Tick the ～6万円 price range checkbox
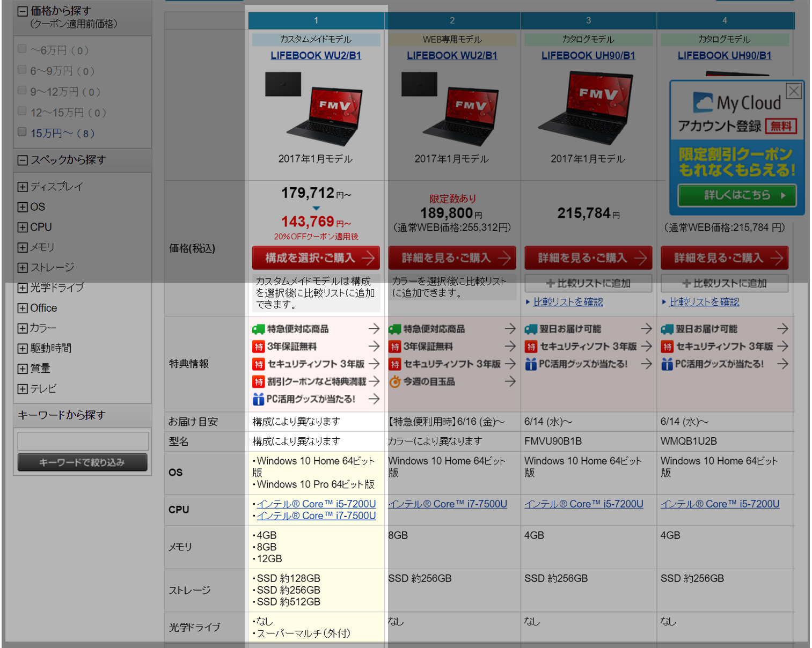The width and height of the screenshot is (812, 648). [22, 49]
